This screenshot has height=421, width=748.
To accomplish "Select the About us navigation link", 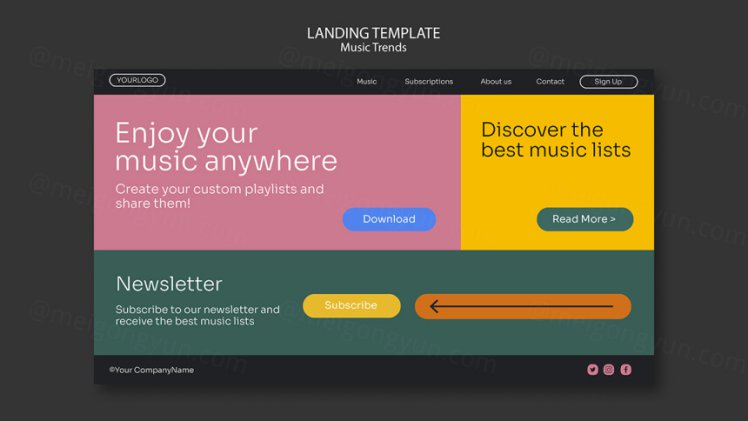I will pyautogui.click(x=495, y=82).
